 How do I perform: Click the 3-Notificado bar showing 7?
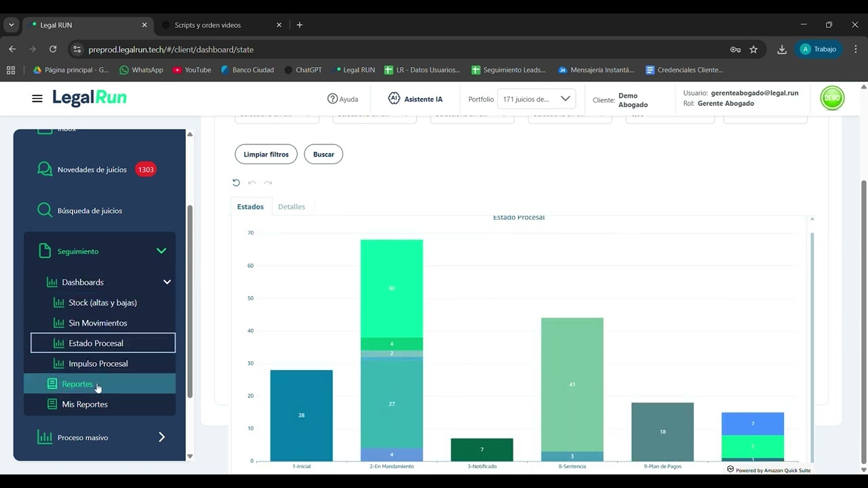(x=481, y=450)
